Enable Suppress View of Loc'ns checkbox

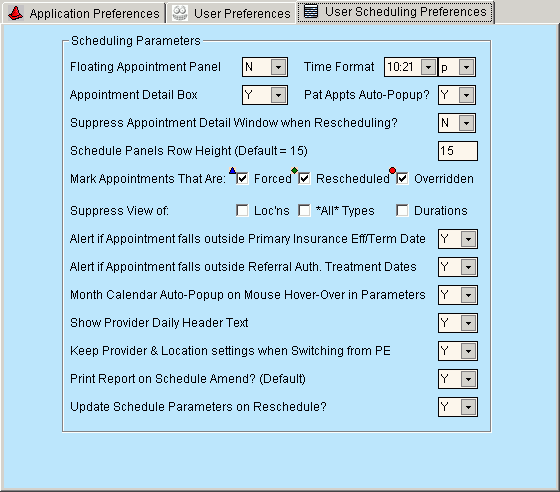click(242, 210)
